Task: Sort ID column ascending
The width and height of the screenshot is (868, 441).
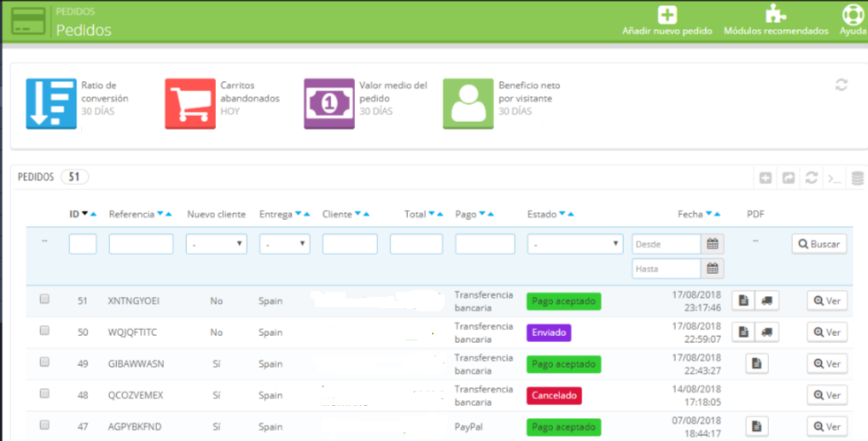Action: point(94,213)
